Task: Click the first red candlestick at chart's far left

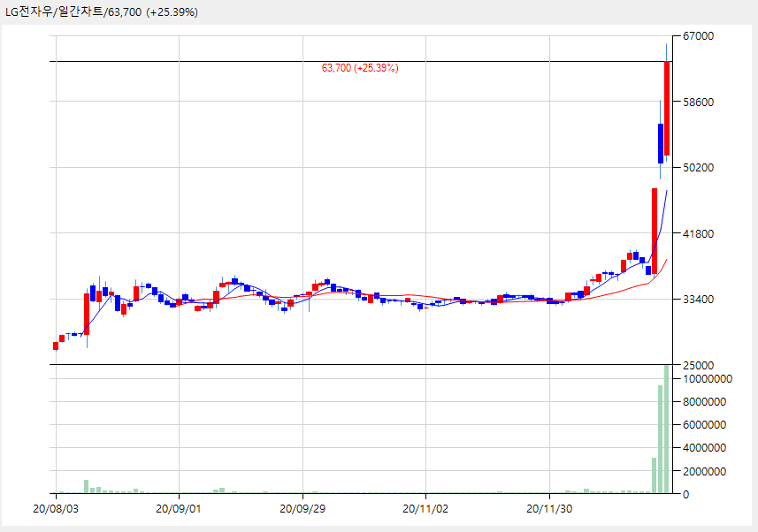Action: pos(56,346)
